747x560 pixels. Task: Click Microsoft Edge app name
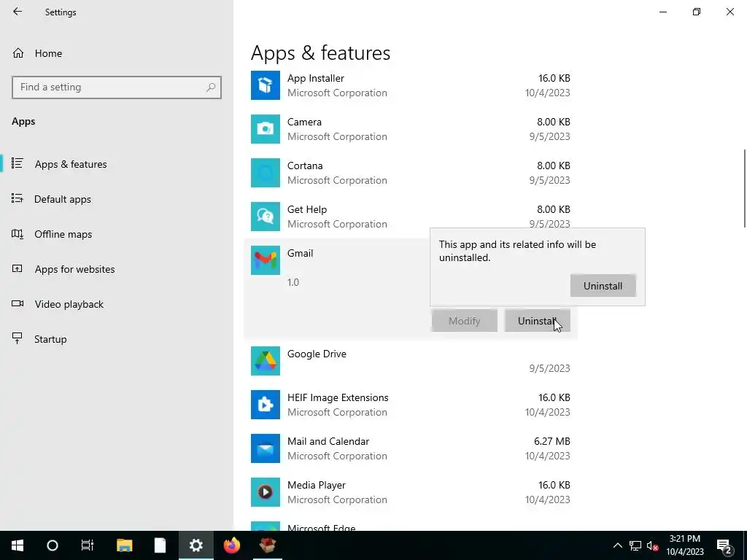pyautogui.click(x=321, y=528)
